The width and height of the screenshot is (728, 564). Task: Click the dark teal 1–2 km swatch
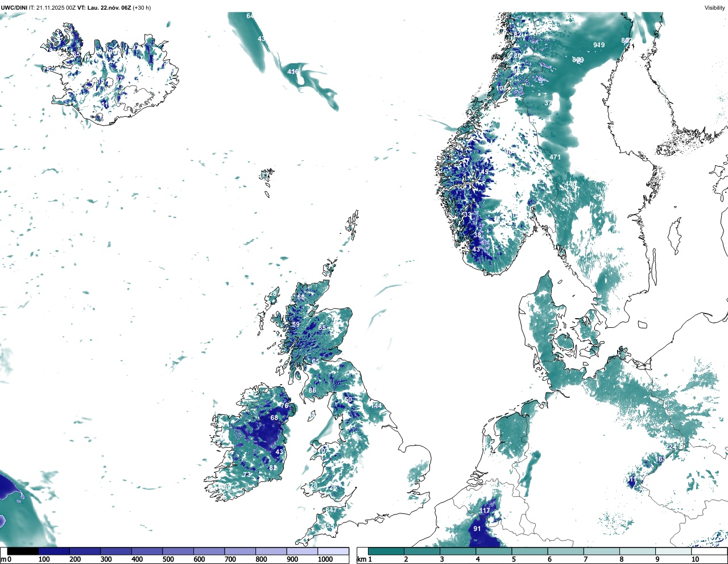[386, 551]
